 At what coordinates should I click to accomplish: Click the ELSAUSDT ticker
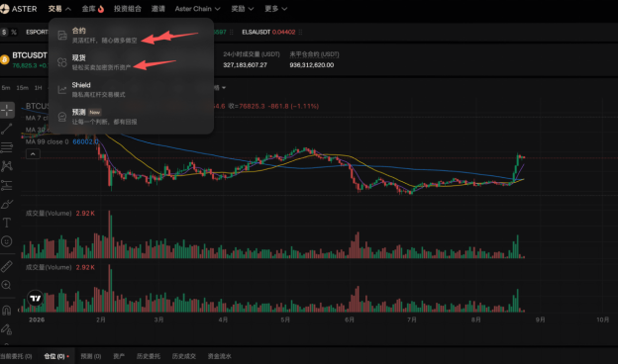click(268, 33)
